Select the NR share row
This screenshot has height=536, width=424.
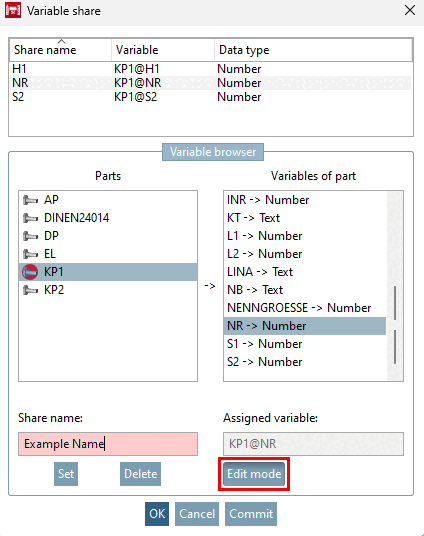[x=211, y=83]
